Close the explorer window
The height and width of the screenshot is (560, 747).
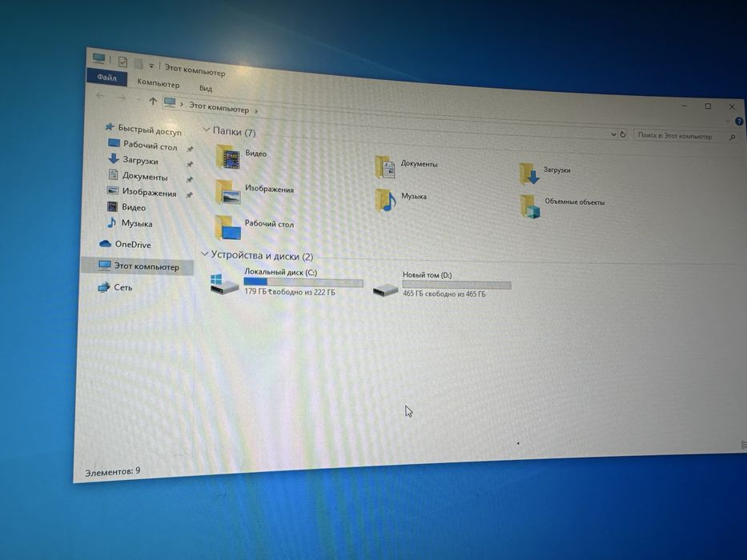pos(732,106)
